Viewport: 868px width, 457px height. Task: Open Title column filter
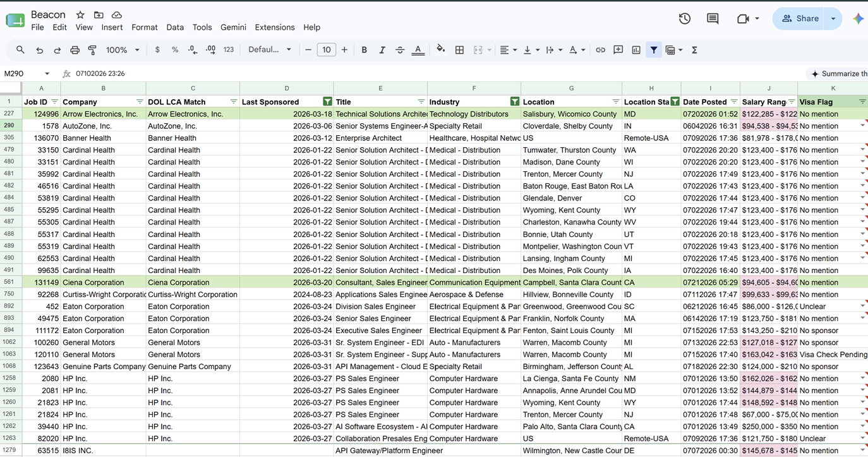point(421,102)
